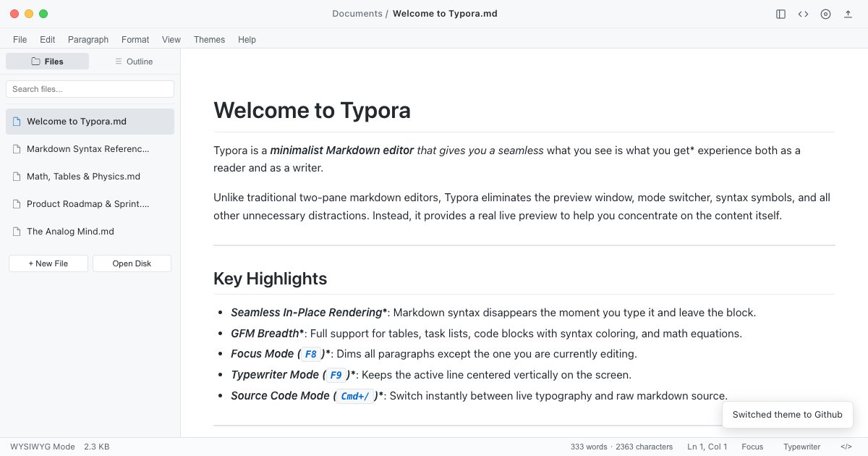Click the Search files input field
Screen dimensions: 868x456
coord(90,89)
